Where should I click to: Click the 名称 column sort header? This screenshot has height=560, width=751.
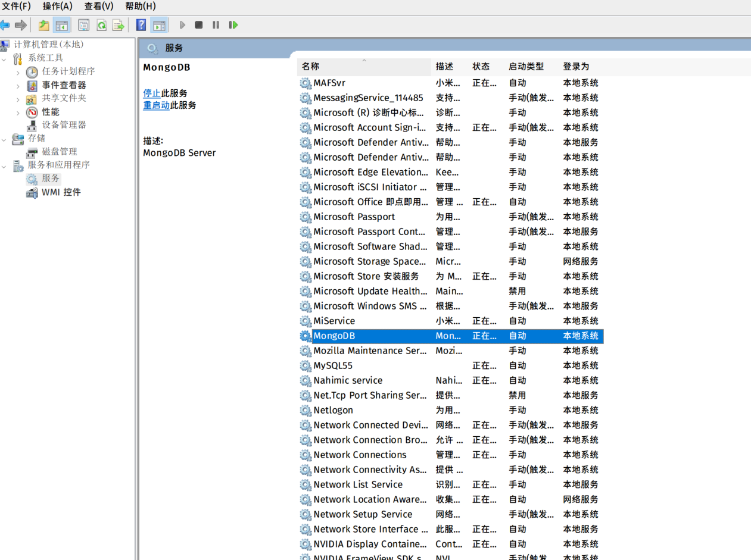tap(310, 67)
